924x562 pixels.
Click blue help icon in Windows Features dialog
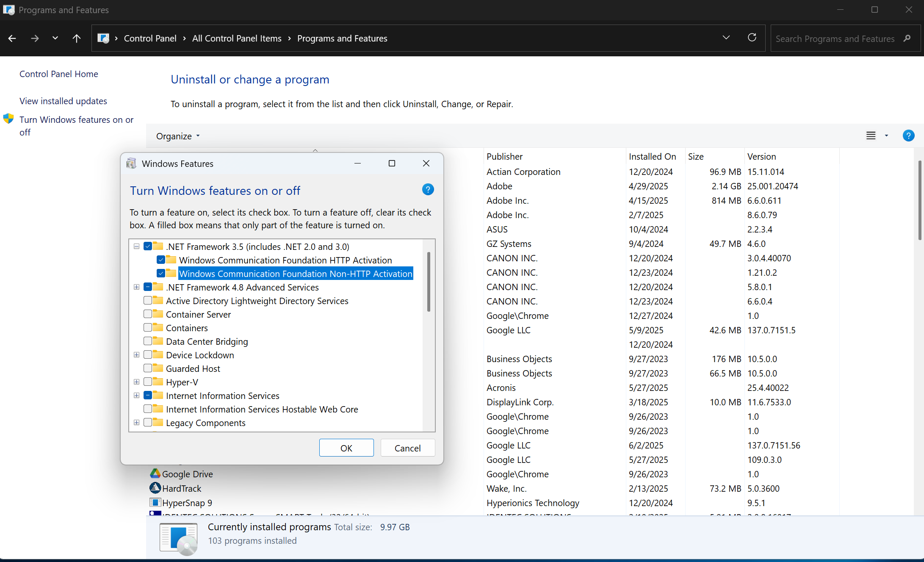[428, 190]
